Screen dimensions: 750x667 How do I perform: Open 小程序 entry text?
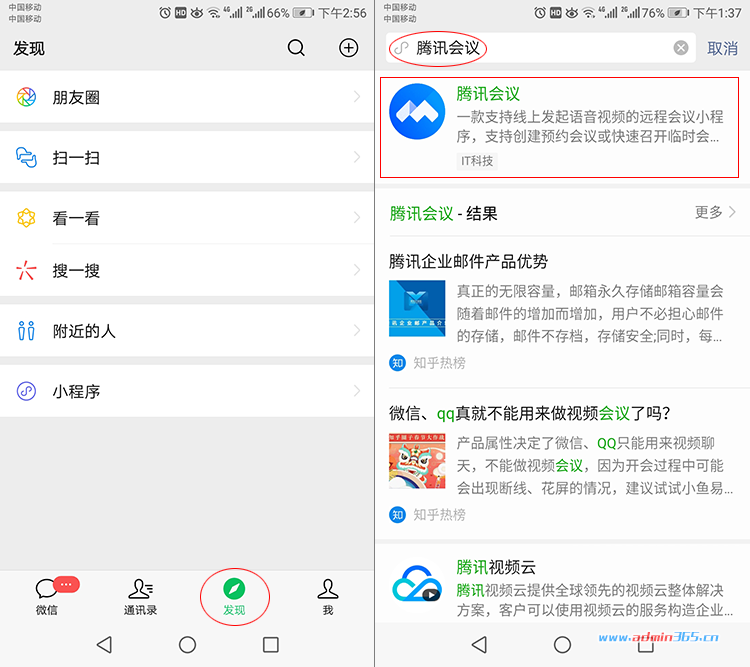click(x=76, y=391)
